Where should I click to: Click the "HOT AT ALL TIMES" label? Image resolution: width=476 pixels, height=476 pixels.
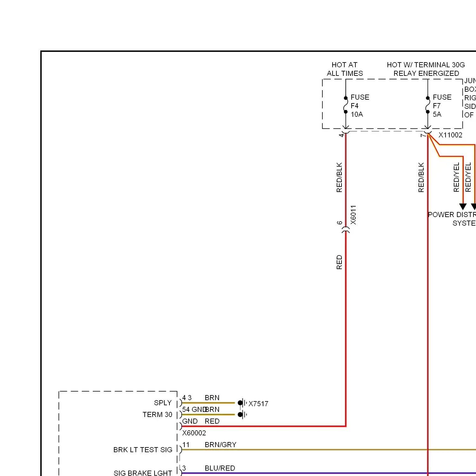click(345, 69)
